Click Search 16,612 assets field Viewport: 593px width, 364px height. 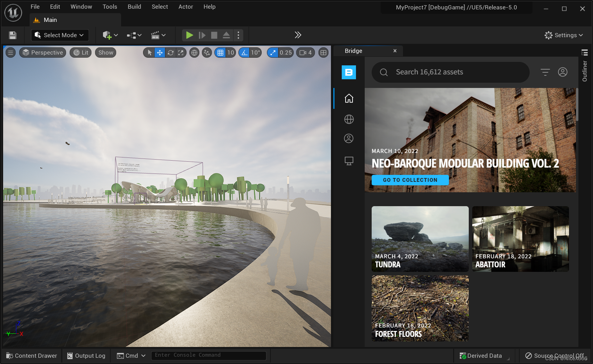[x=451, y=72]
